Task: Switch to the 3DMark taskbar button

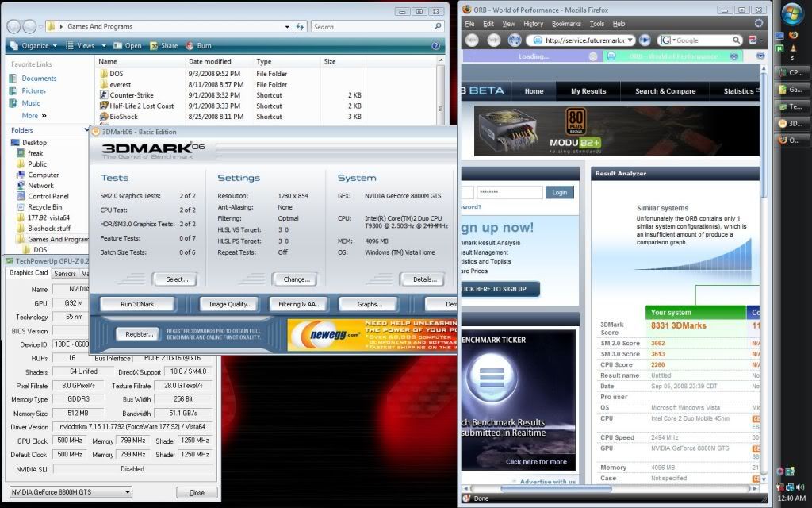Action: pos(791,123)
